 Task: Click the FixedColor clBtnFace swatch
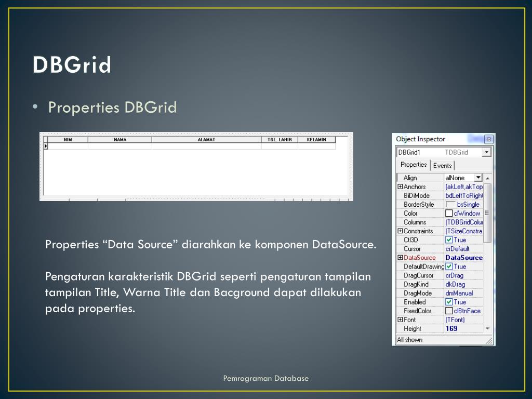pyautogui.click(x=449, y=311)
